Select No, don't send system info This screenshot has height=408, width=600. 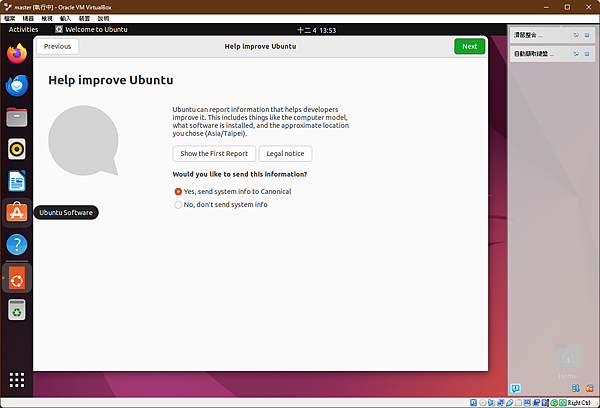[221, 205]
